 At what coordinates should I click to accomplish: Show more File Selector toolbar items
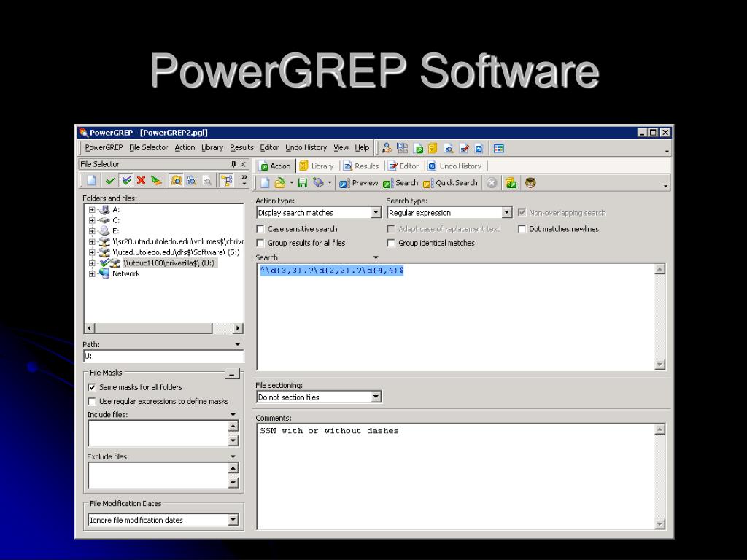click(244, 180)
